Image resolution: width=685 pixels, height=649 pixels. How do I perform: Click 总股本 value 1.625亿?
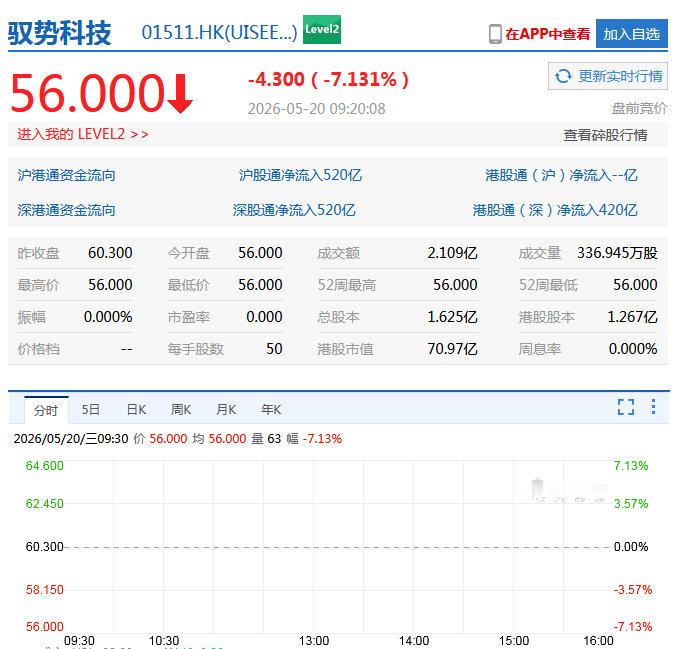tap(452, 317)
